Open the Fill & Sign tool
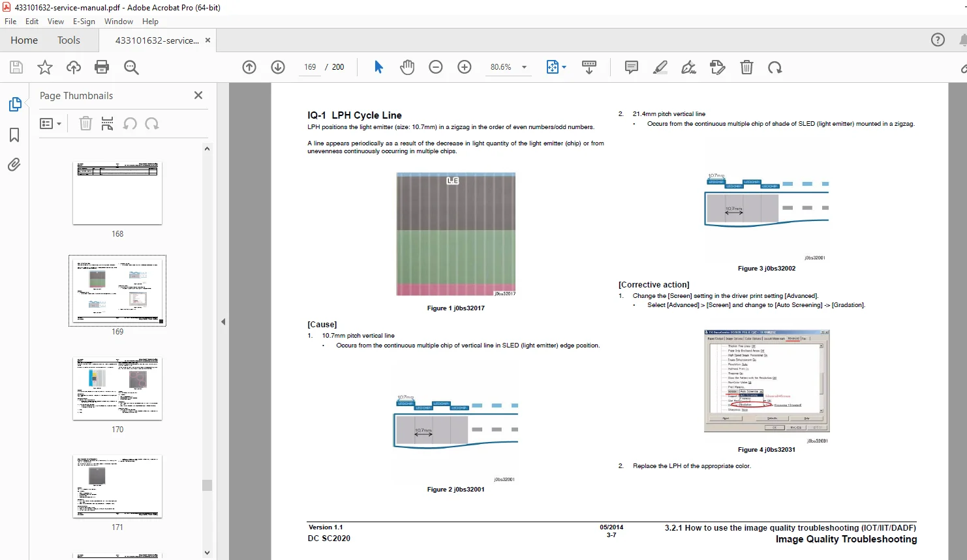Viewport: 967px width, 560px height. (x=689, y=67)
